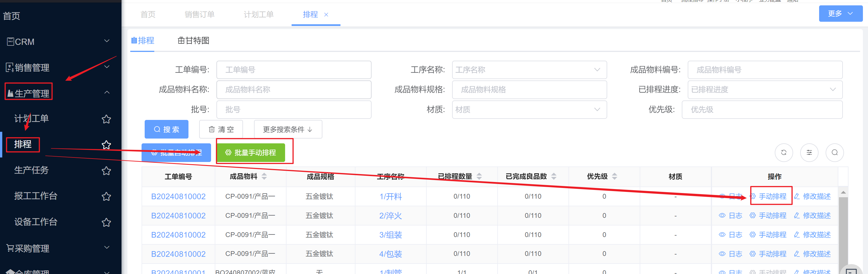
Task: Expand the 采购管理 chevron
Action: (107, 247)
